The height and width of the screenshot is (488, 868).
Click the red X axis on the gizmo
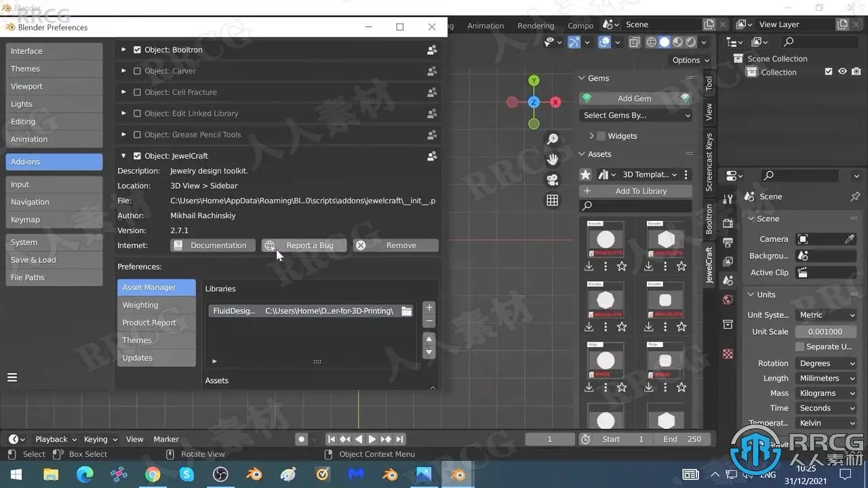555,102
